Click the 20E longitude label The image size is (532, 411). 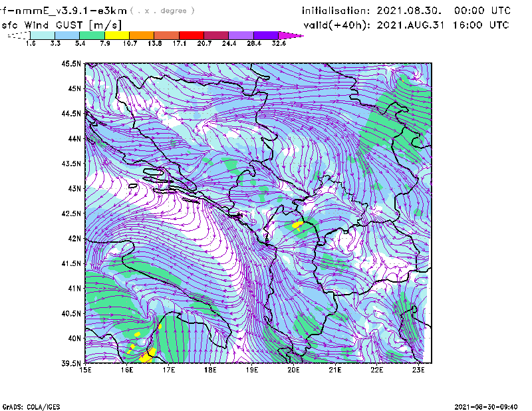(x=293, y=370)
